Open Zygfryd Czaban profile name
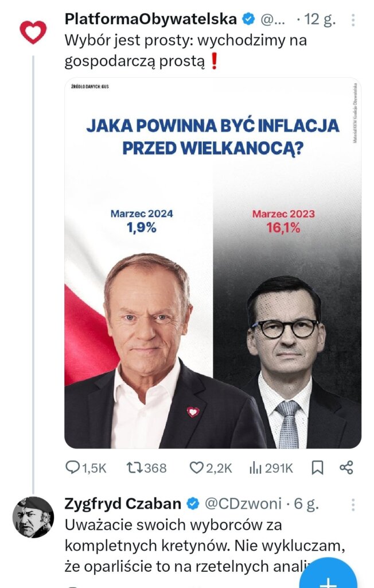374x588 pixels. [x=123, y=504]
